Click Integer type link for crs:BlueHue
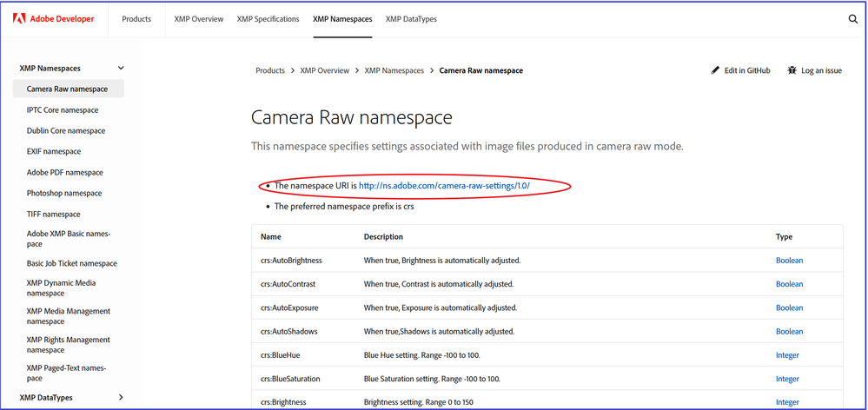This screenshot has height=410, width=868. pyautogui.click(x=787, y=355)
